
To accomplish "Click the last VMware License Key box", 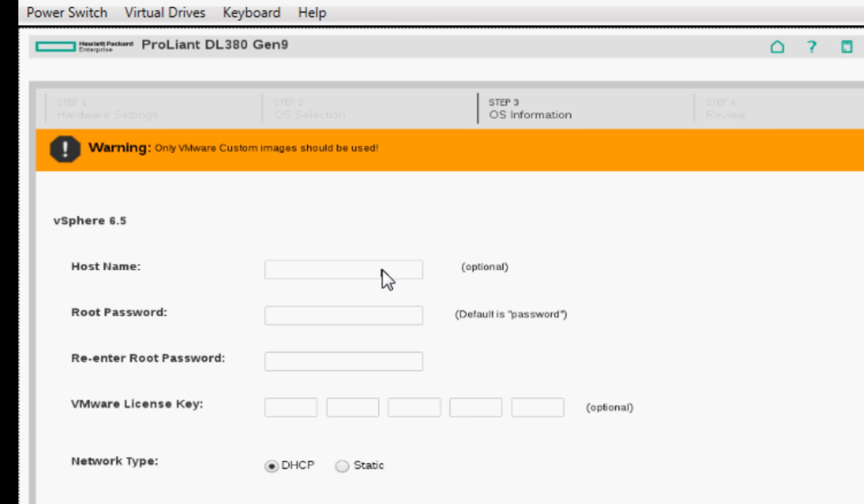I will click(x=538, y=407).
